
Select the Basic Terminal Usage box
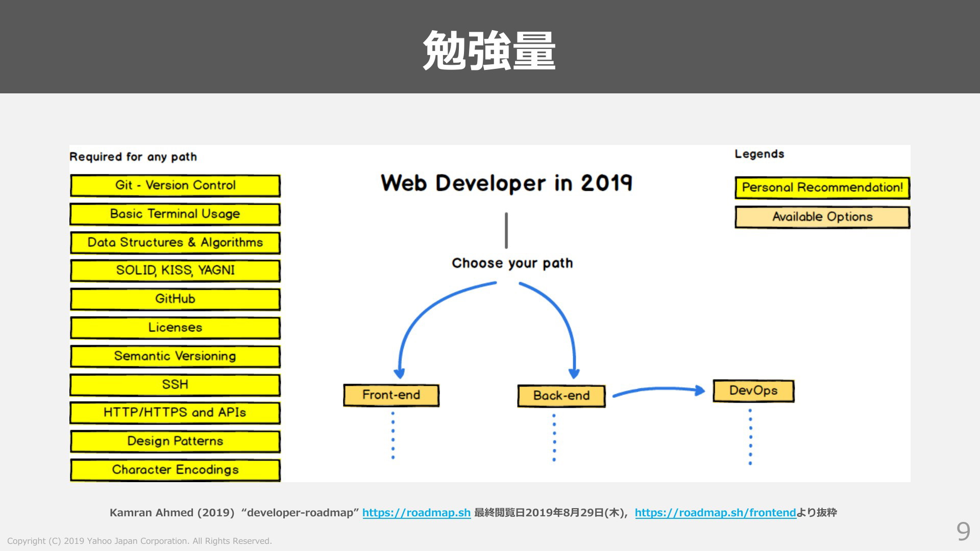[x=175, y=214]
